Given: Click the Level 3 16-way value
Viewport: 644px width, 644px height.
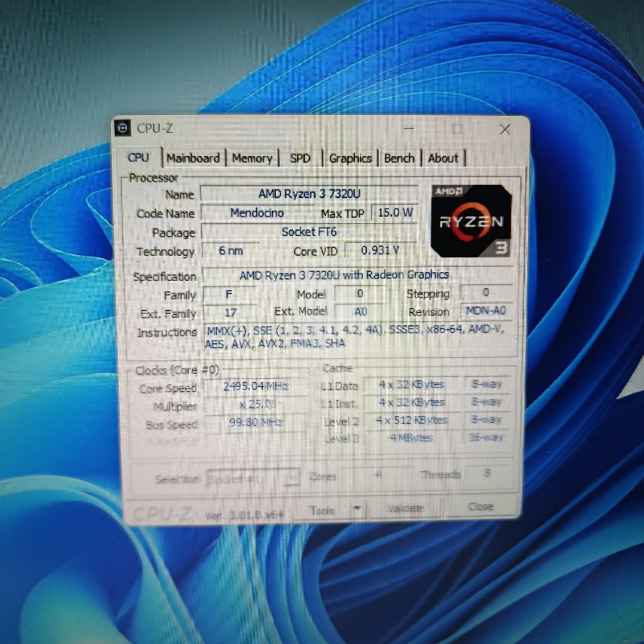Looking at the screenshot, I should (x=486, y=437).
